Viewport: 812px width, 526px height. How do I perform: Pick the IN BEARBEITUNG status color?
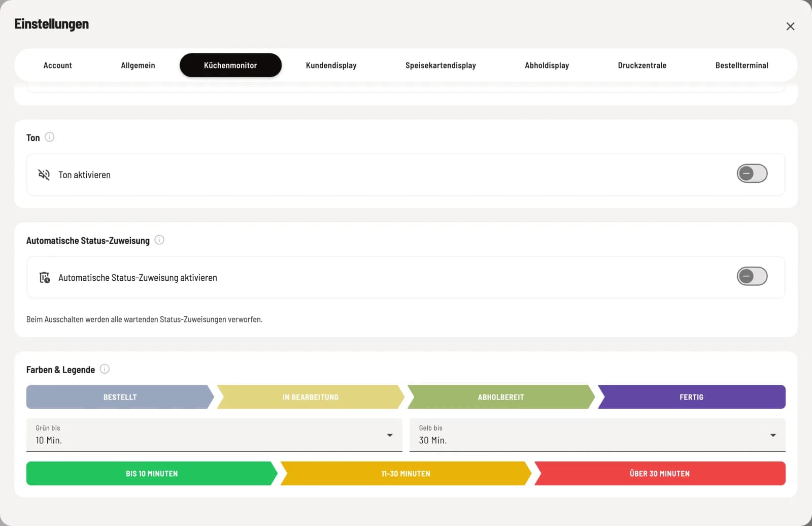311,397
